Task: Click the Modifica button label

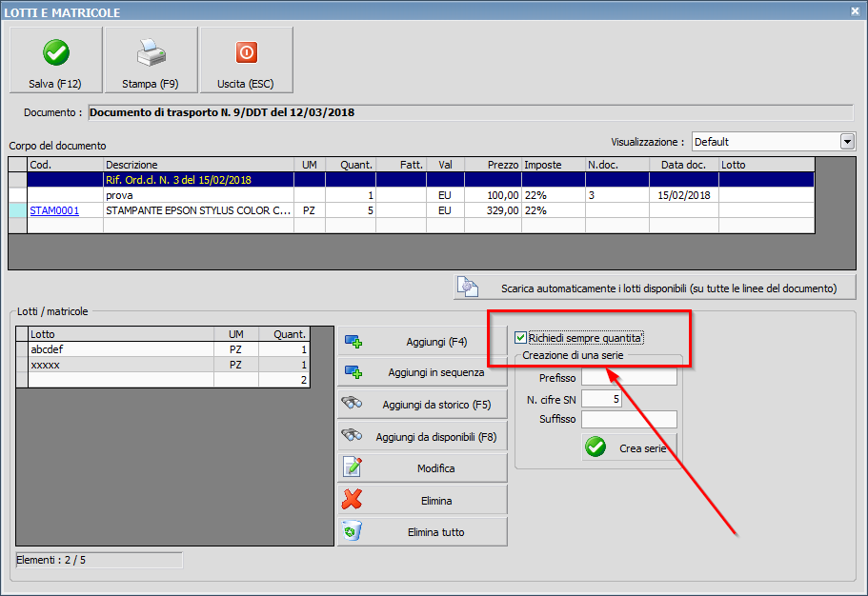Action: [436, 468]
